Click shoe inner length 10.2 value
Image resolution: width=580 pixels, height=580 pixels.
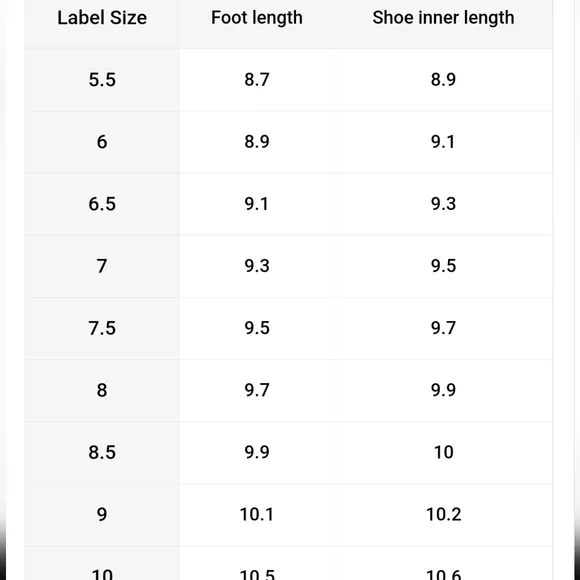coord(443,514)
